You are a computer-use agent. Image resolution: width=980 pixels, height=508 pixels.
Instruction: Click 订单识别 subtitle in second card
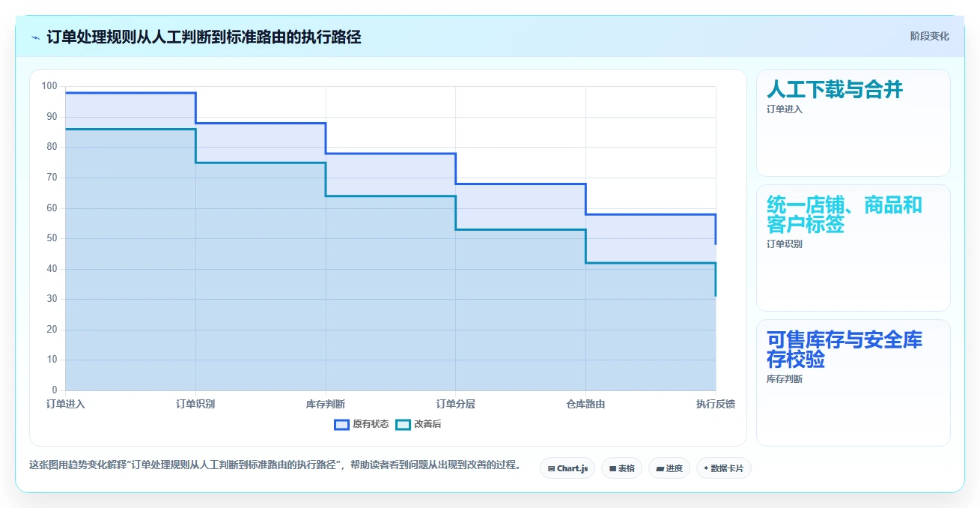pyautogui.click(x=784, y=244)
